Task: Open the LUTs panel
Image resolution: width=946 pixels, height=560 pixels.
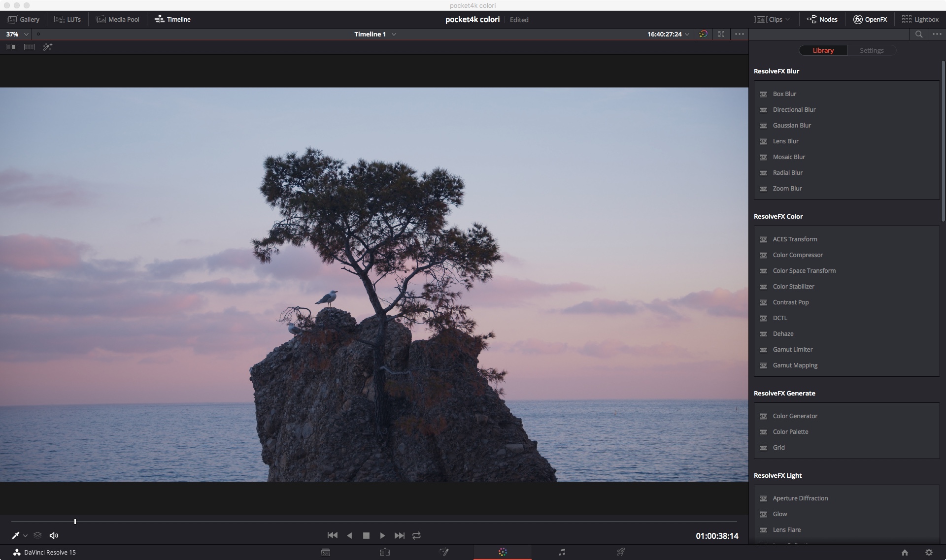Action: point(68,19)
